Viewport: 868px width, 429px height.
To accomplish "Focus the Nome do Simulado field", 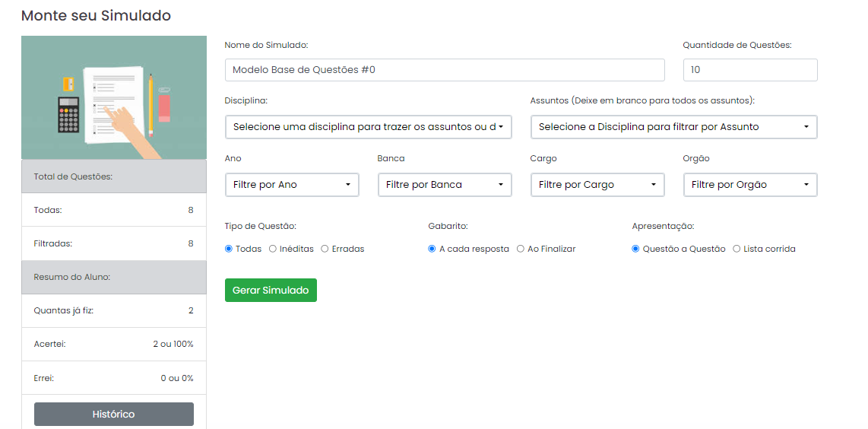I will pyautogui.click(x=445, y=70).
